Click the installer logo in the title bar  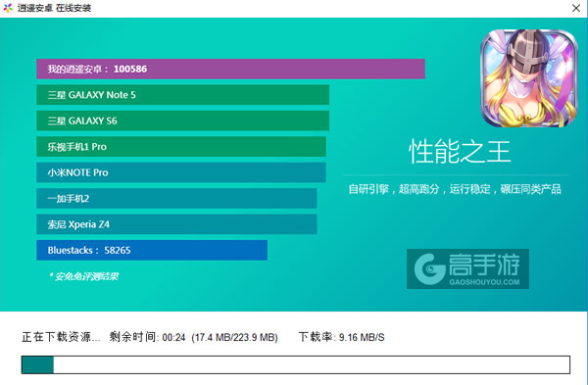pyautogui.click(x=8, y=8)
